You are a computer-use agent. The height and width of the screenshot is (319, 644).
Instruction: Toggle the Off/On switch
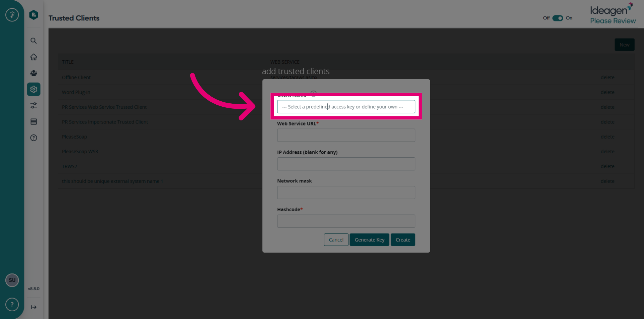[x=557, y=18]
